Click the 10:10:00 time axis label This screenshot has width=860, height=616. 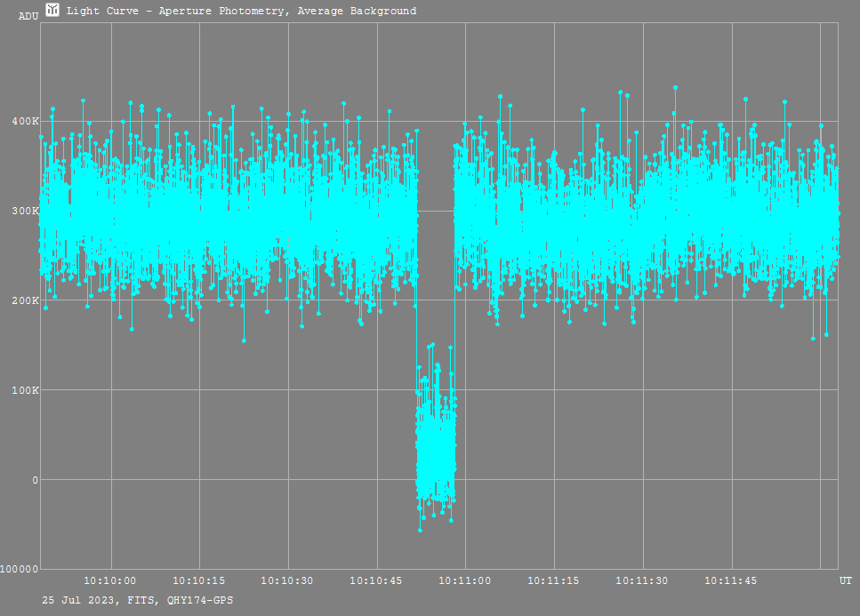click(109, 581)
